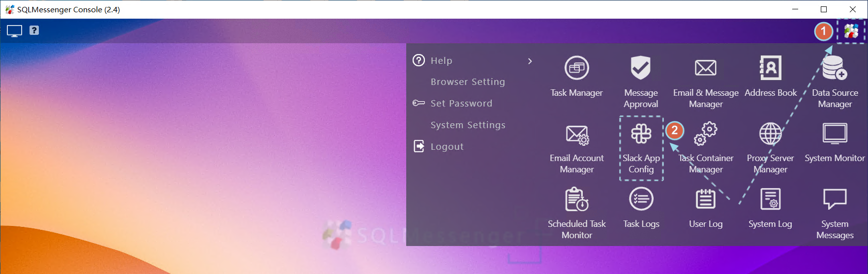The width and height of the screenshot is (868, 274).
Task: Choose Browser Setting from menu
Action: [468, 82]
